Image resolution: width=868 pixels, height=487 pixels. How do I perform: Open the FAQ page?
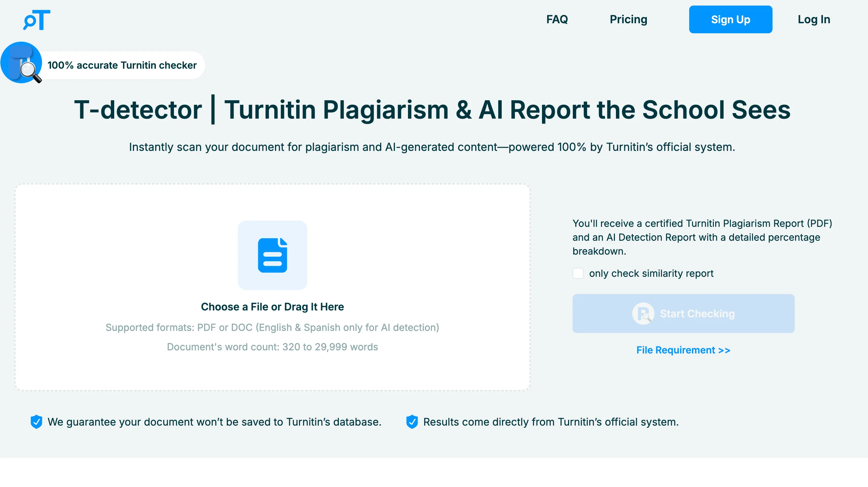(x=557, y=19)
